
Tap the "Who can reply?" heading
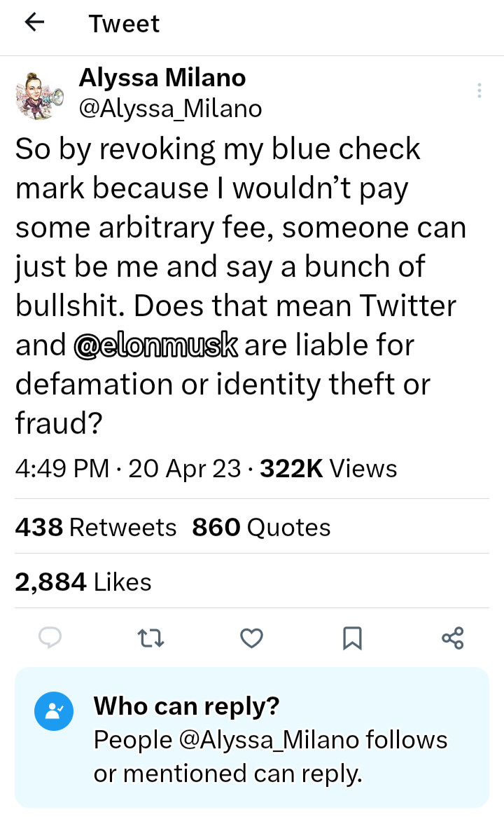coord(186,706)
